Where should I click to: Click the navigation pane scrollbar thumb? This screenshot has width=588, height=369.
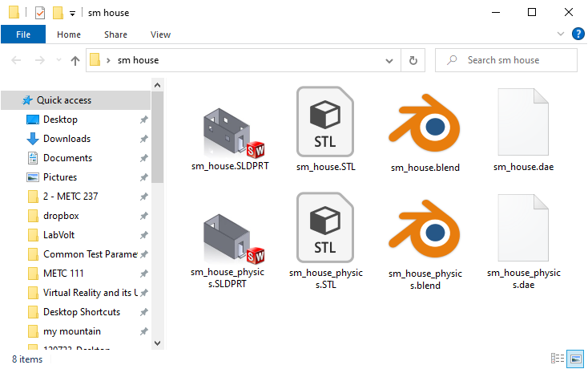tap(158, 137)
